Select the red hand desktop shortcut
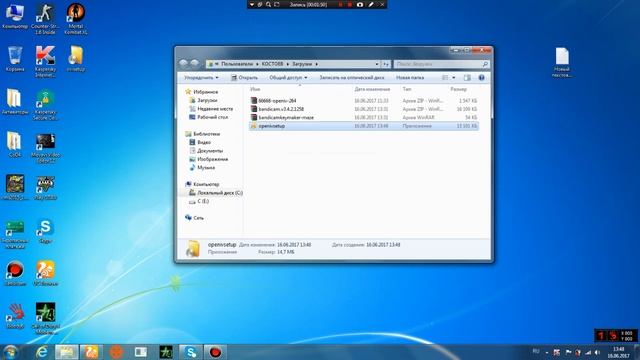640x360 pixels. click(x=15, y=316)
